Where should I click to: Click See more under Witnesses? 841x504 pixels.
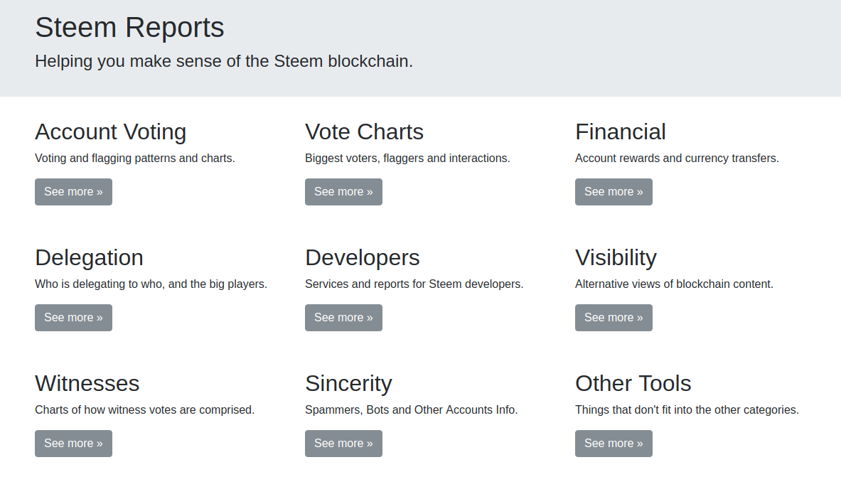click(x=73, y=444)
